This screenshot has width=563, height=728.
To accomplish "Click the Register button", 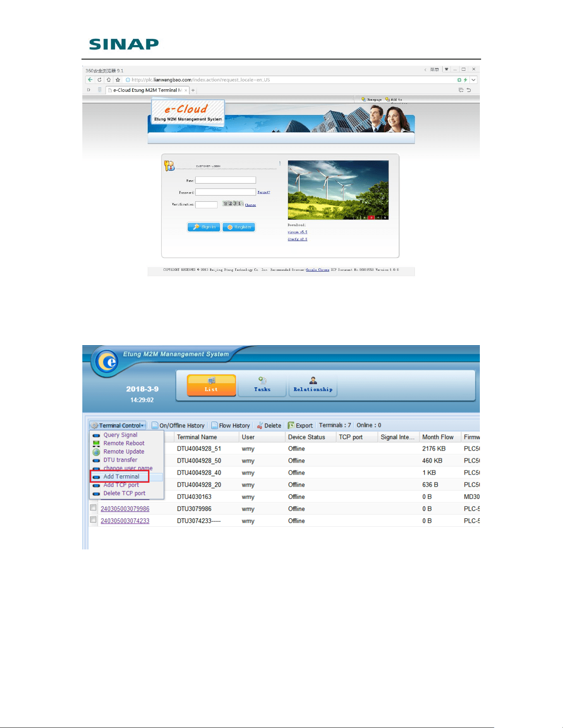I will coord(239,227).
